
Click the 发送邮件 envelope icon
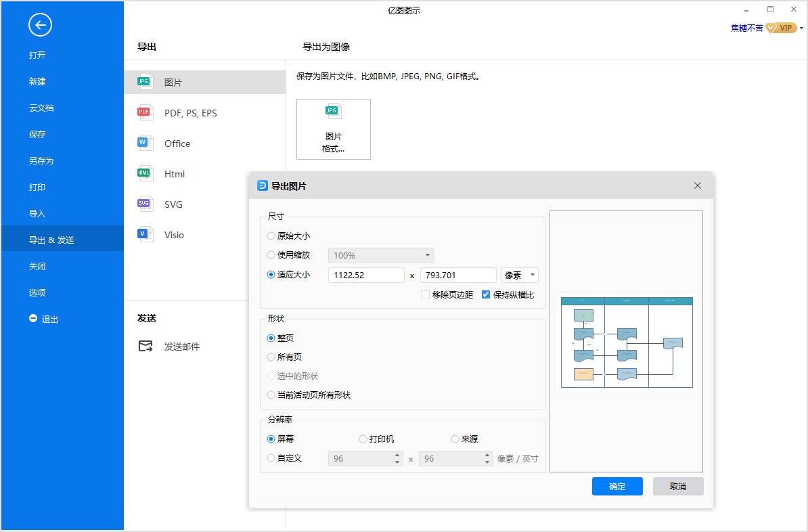coord(145,347)
